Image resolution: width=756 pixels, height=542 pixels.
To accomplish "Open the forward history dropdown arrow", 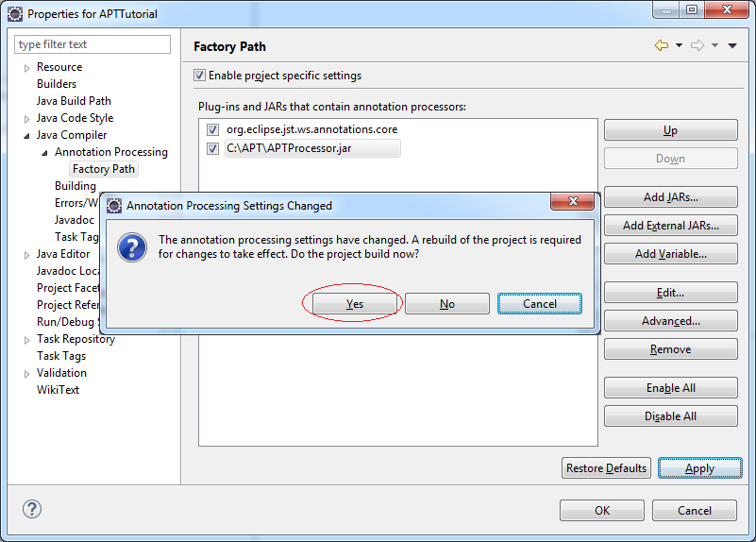I will click(715, 45).
